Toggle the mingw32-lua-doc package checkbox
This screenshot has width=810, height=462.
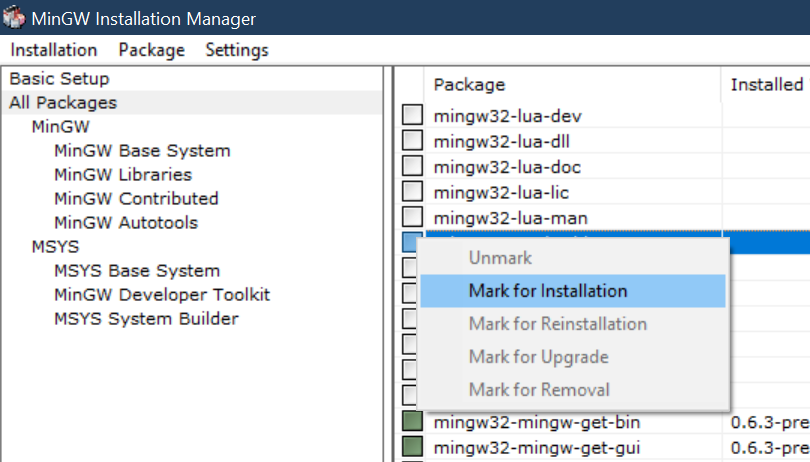[x=412, y=166]
